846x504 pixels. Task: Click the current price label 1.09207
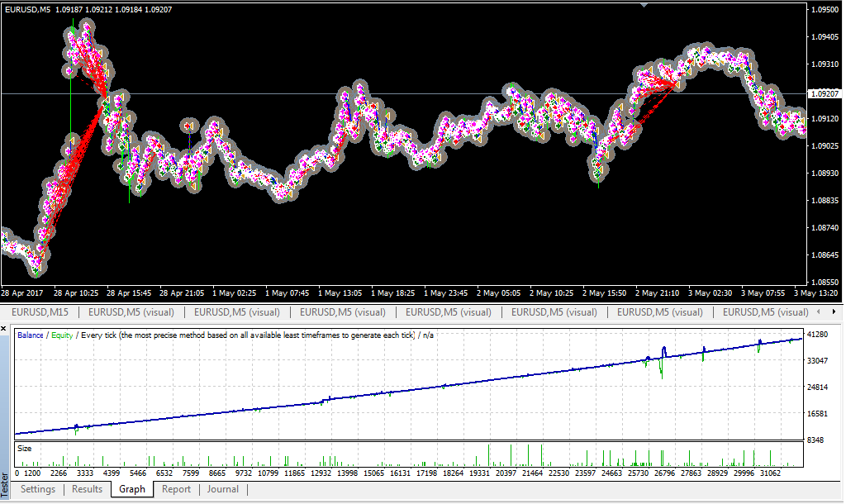coord(825,94)
